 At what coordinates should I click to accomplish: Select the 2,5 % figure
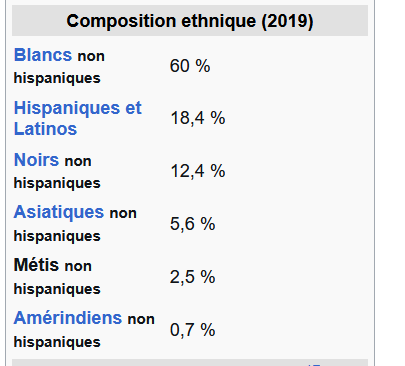tap(193, 277)
